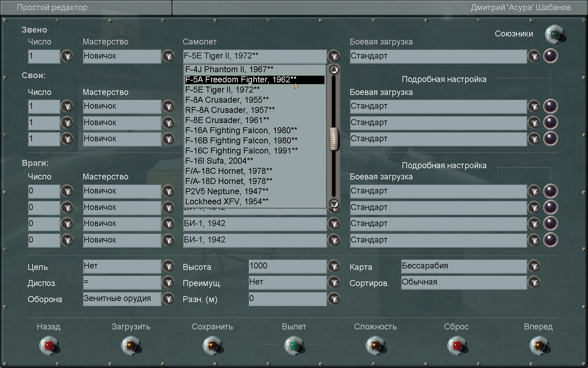Pick RF-8A Crusader, 1957 from list
The image size is (588, 368).
255,110
